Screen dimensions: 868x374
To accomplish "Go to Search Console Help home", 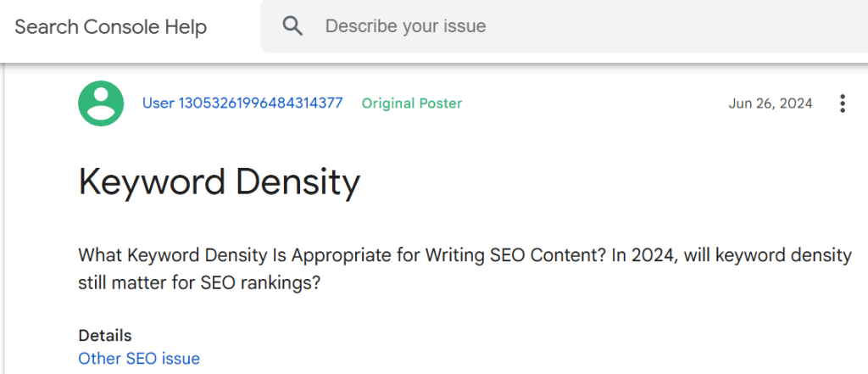I will pos(110,27).
